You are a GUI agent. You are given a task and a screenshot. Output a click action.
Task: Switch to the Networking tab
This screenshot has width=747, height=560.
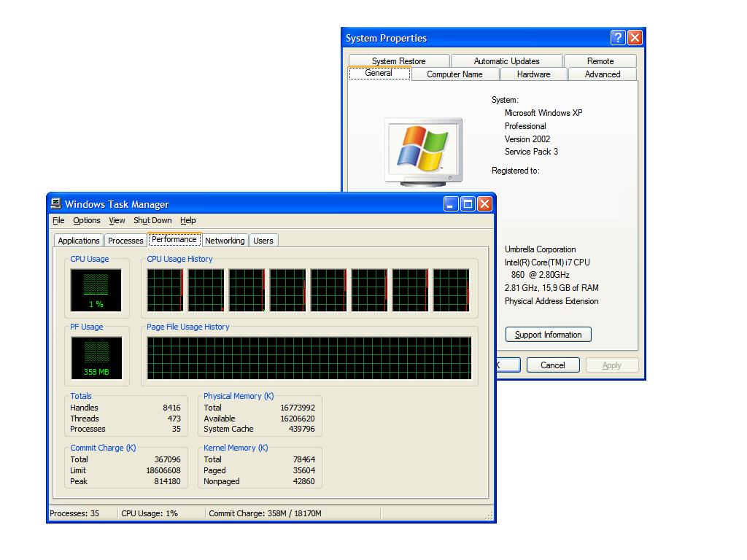[225, 241]
